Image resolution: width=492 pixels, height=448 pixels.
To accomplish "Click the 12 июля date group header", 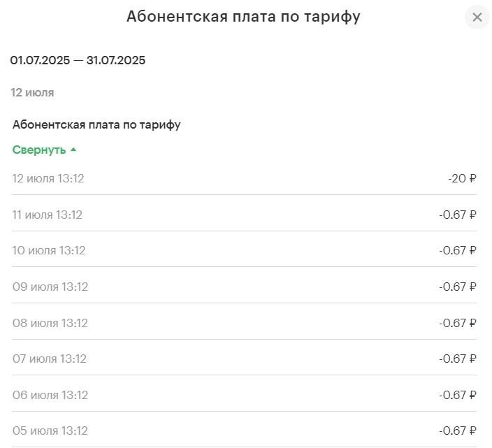I will tap(32, 92).
